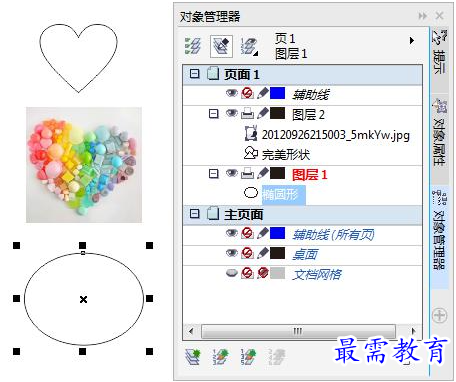This screenshot has height=382, width=456.
Task: Click the horizontal scrollbar left arrow
Action: [x=191, y=331]
